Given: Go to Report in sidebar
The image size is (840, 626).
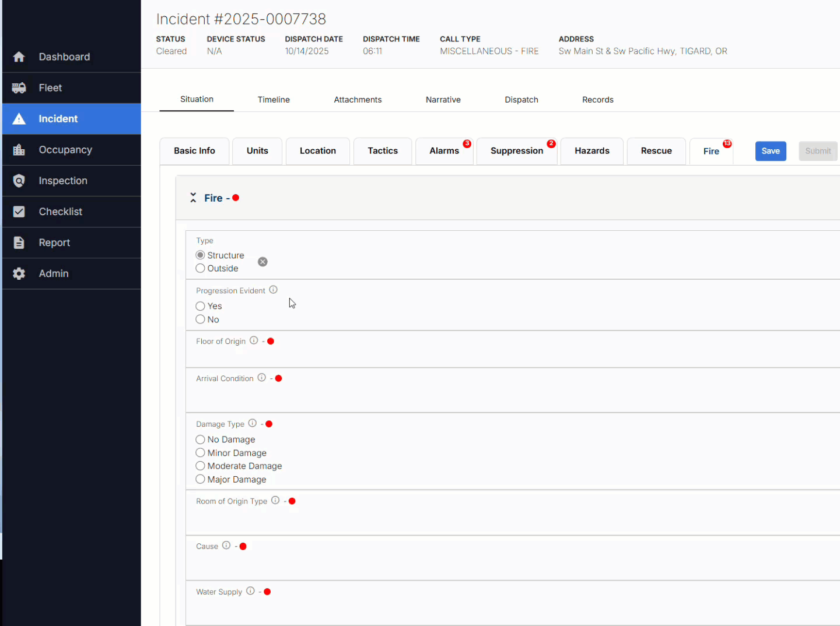Looking at the screenshot, I should [x=71, y=242].
